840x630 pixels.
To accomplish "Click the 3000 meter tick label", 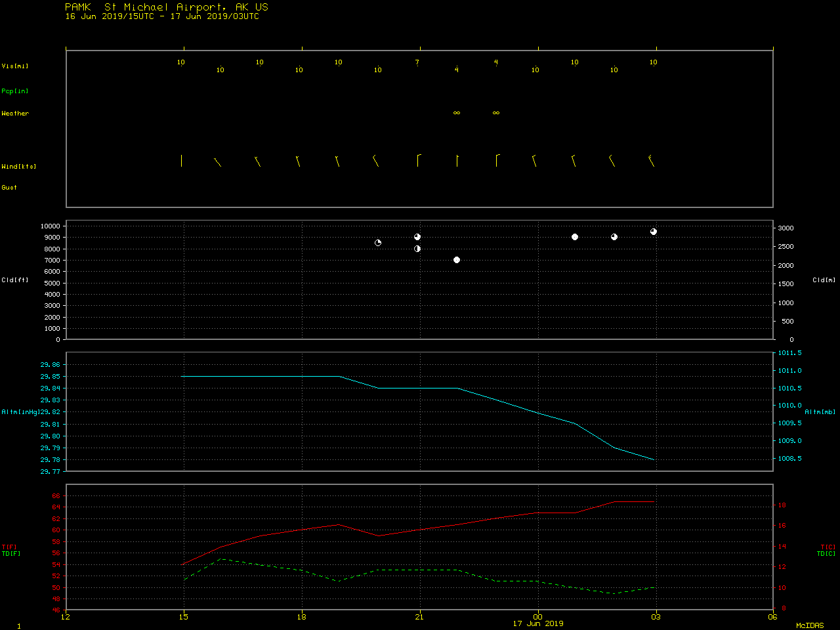I will tap(786, 228).
